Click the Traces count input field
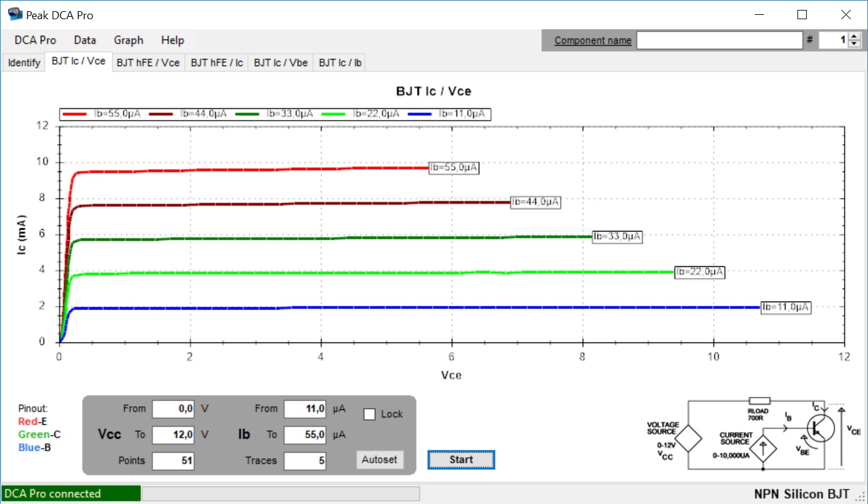Image resolution: width=868 pixels, height=504 pixels. [x=304, y=461]
